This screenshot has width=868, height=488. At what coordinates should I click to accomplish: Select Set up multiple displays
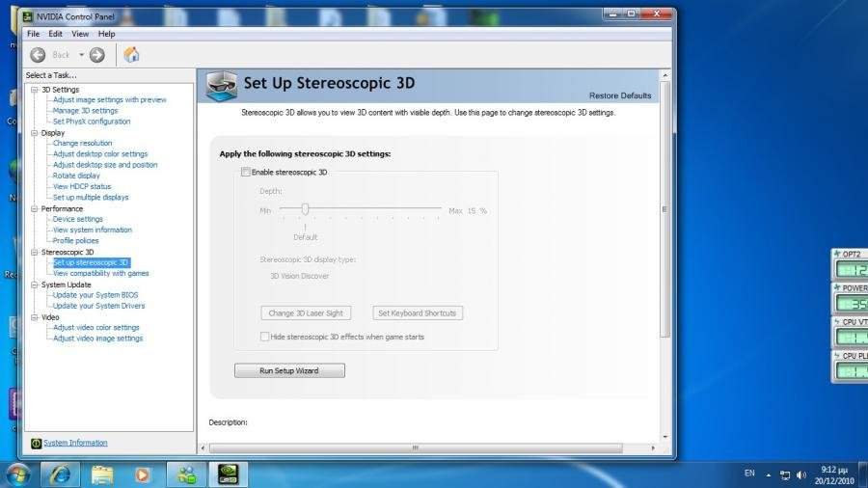[91, 198]
